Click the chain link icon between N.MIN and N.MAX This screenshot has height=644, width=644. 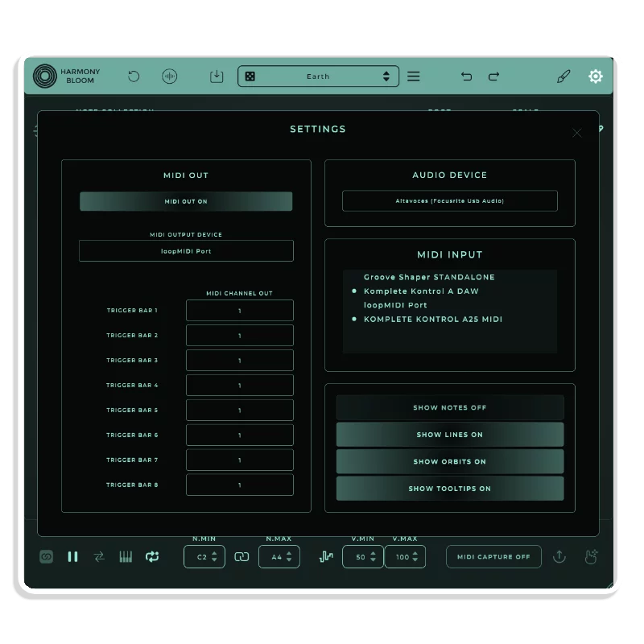tap(242, 557)
